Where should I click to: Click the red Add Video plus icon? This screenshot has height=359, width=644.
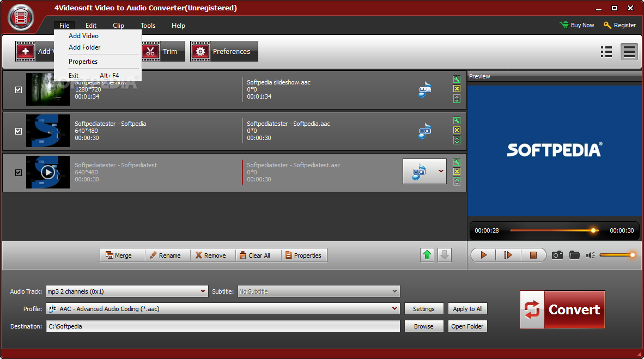(x=26, y=51)
